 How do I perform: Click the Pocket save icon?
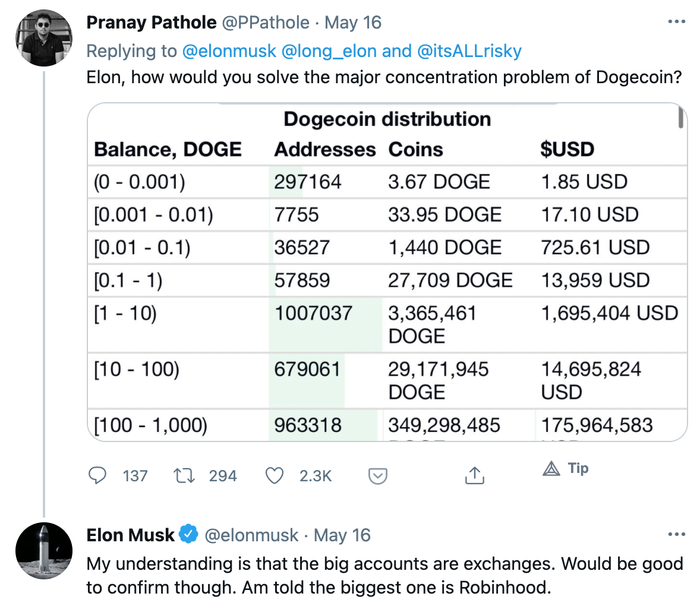click(x=378, y=475)
